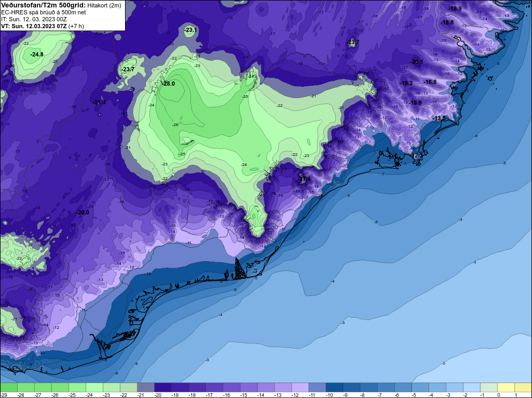This screenshot has height=398, width=532.
Task: Click the map title 'Veðurstofan/T2m 500grid:'
Action: (x=43, y=5)
